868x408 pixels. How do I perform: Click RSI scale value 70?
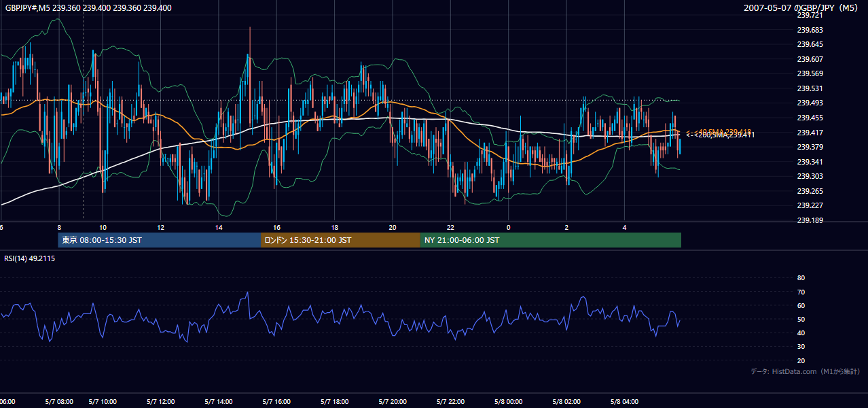pos(801,292)
